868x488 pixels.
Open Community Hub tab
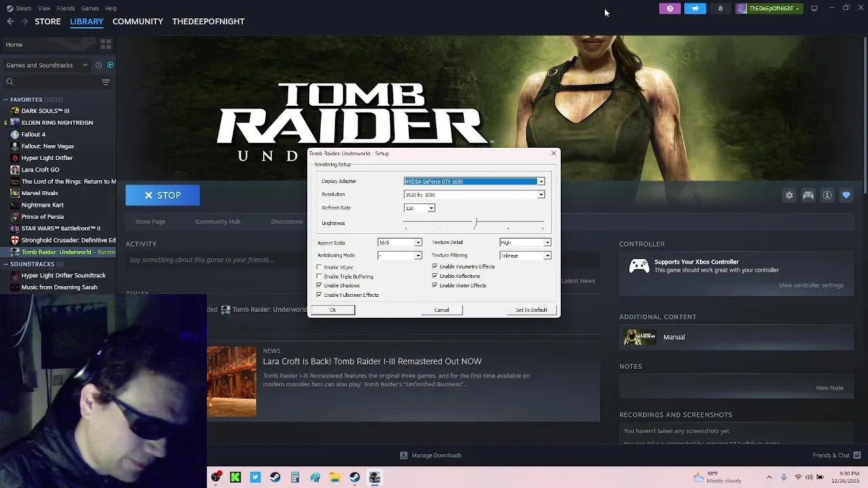tap(218, 222)
